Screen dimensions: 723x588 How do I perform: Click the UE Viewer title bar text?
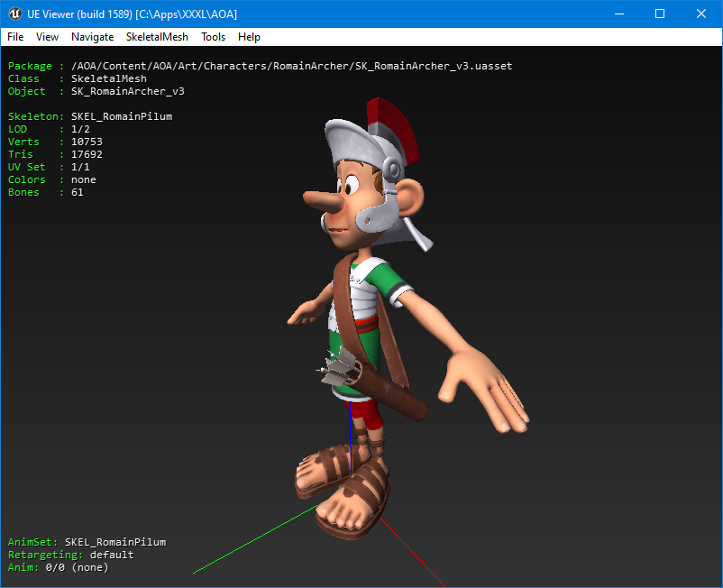point(132,14)
